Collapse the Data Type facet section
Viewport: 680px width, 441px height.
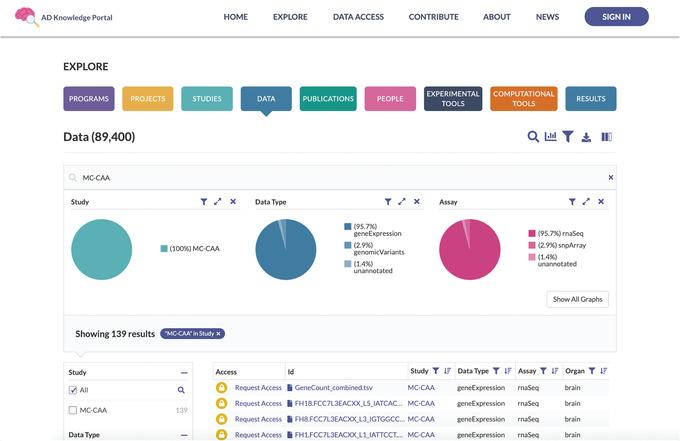pyautogui.click(x=184, y=435)
